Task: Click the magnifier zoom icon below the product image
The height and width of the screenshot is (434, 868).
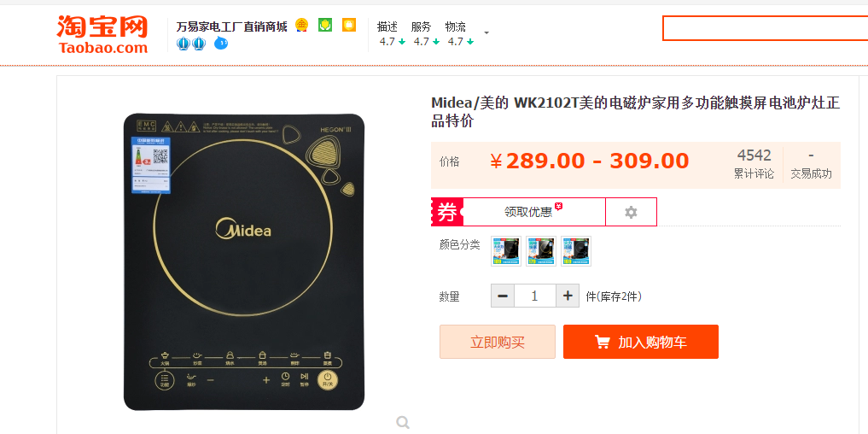Action: [x=403, y=423]
